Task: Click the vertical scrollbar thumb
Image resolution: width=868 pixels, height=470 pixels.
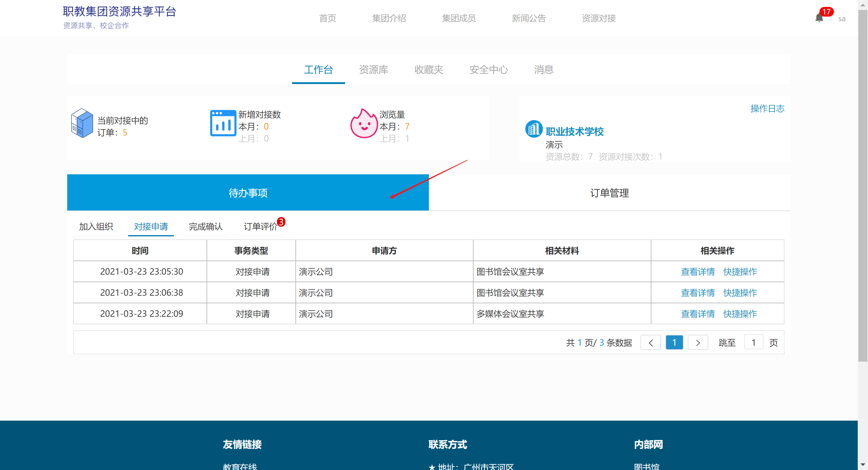Action: pos(863,185)
